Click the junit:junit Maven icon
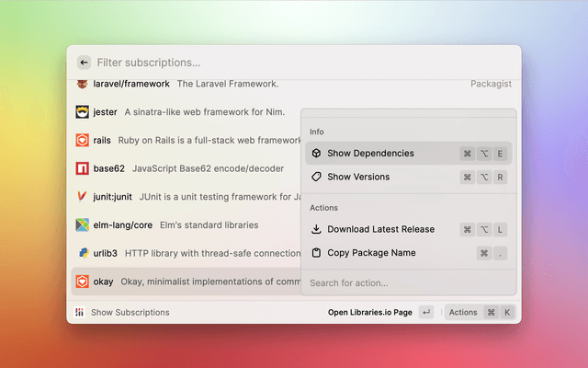Viewport: 588px width, 368px height. 82,197
